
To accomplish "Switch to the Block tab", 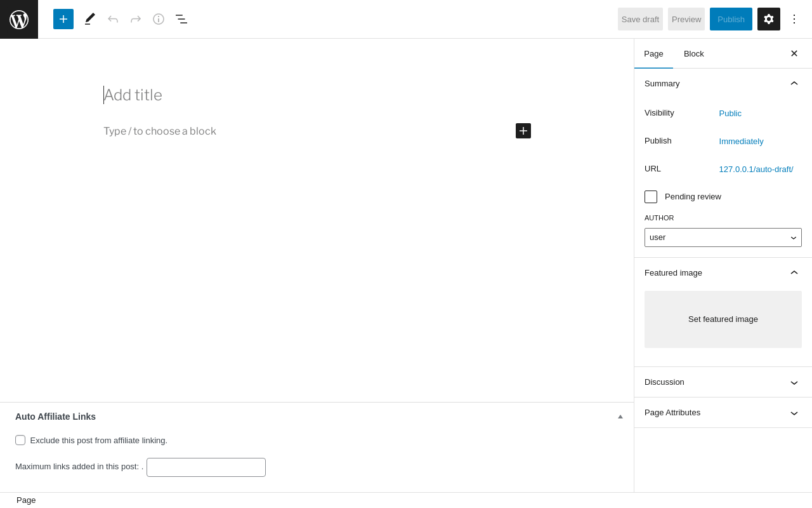I will coord(694,54).
